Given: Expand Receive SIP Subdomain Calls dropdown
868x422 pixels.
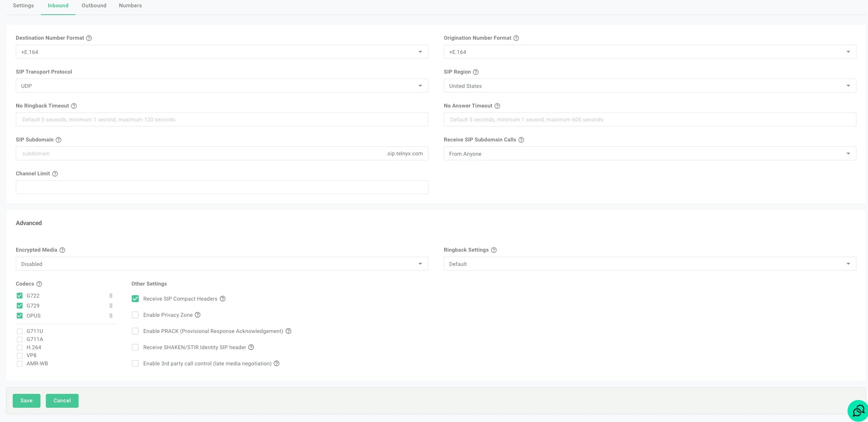Looking at the screenshot, I should tap(650, 153).
